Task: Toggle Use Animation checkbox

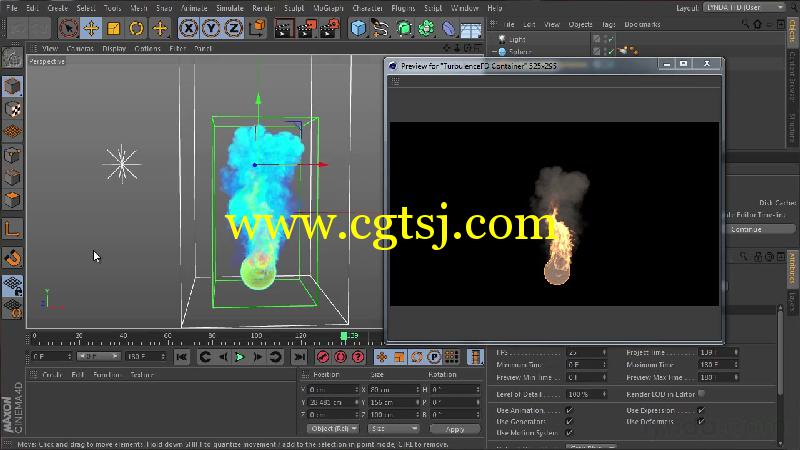Action: point(569,410)
